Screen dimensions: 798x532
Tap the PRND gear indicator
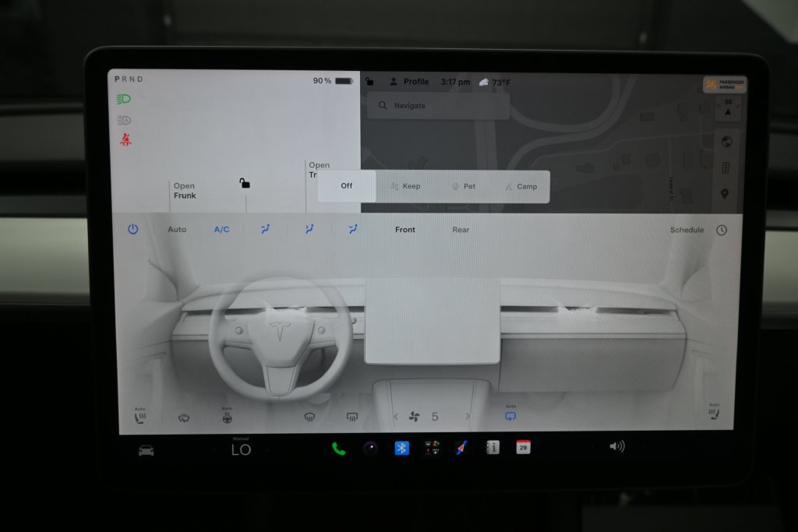[x=129, y=79]
